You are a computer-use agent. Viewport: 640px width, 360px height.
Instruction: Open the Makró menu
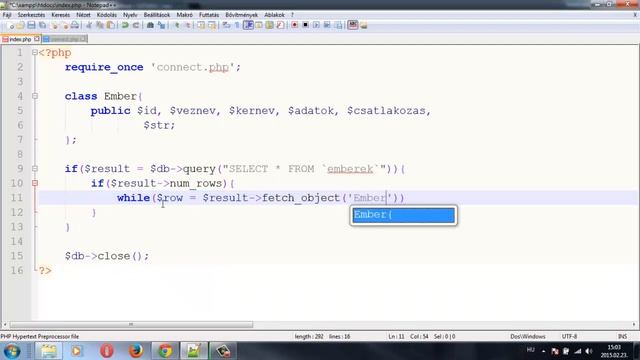(x=184, y=15)
